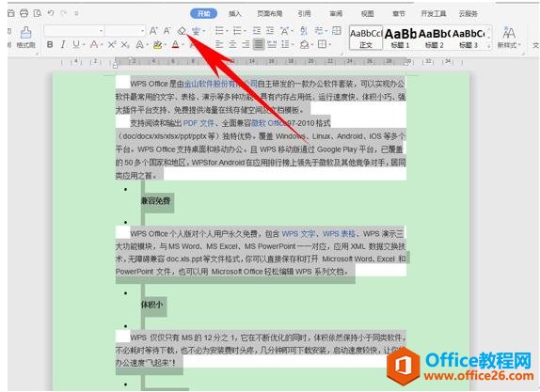Follow the WPS 表格 hyperlink
This screenshot has height=392, width=540.
339,234
